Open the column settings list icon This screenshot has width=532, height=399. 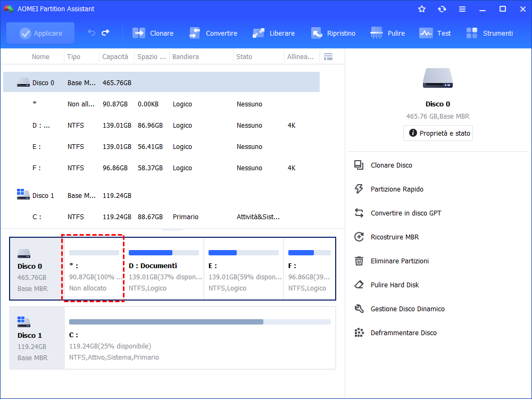tap(328, 57)
